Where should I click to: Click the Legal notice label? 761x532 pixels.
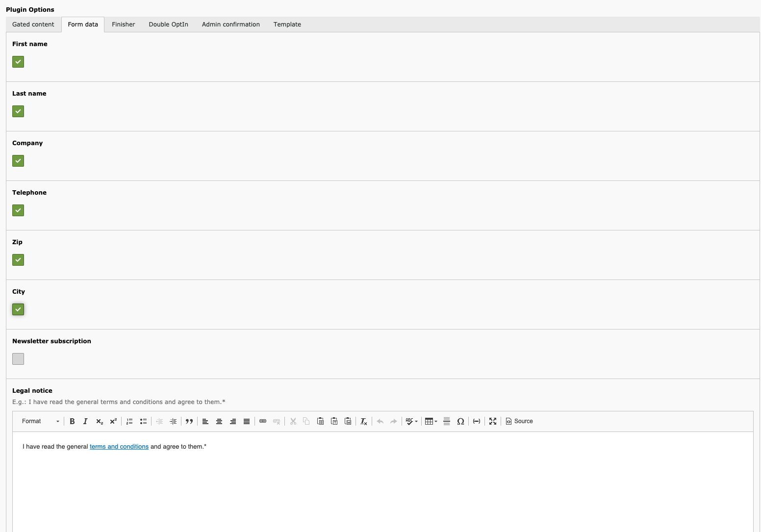(x=32, y=391)
